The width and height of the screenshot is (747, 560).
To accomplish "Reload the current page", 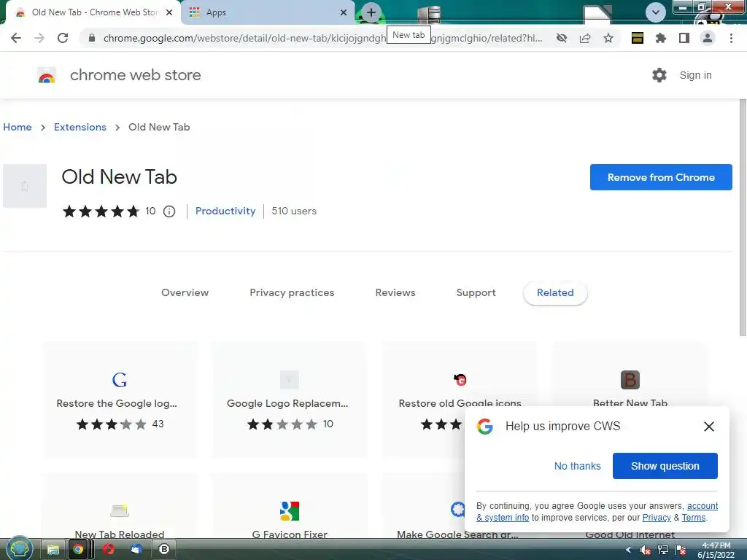I will coord(63,38).
